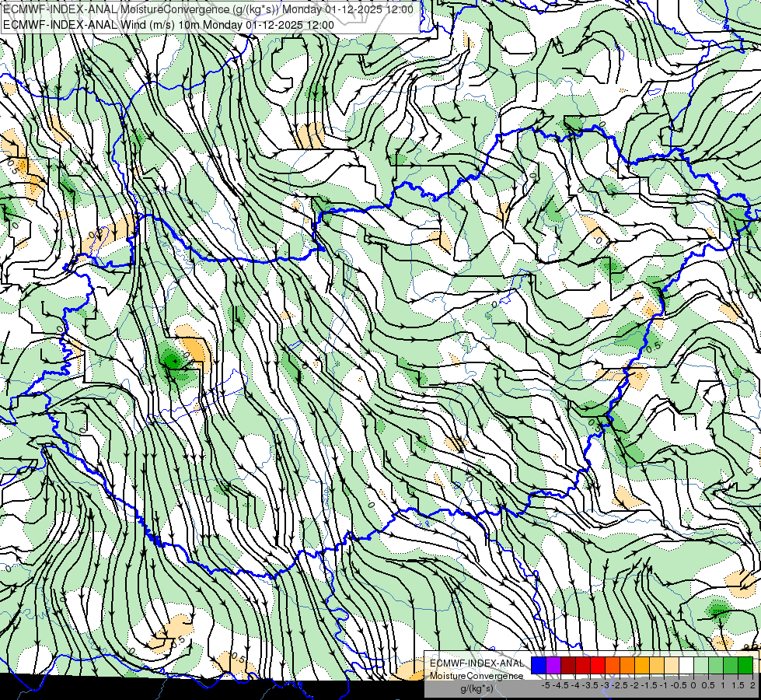
Task: Click the Wind 10m title line at top
Action: [169, 25]
